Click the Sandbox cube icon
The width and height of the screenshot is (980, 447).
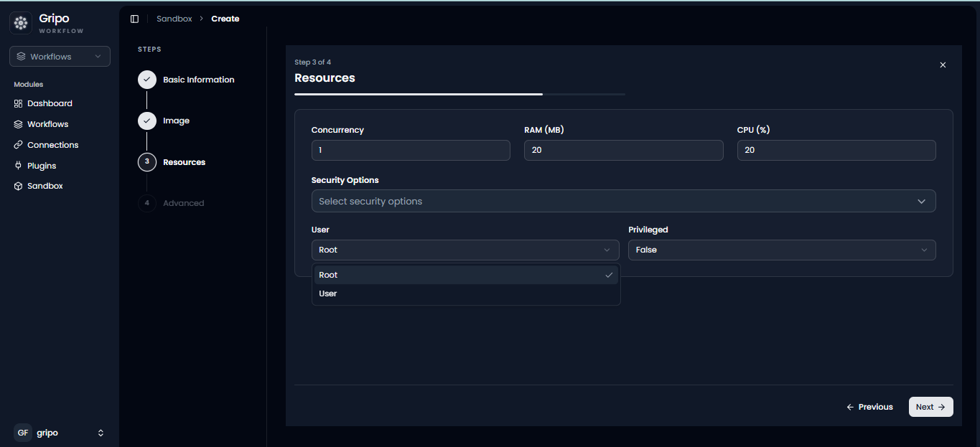click(x=19, y=186)
